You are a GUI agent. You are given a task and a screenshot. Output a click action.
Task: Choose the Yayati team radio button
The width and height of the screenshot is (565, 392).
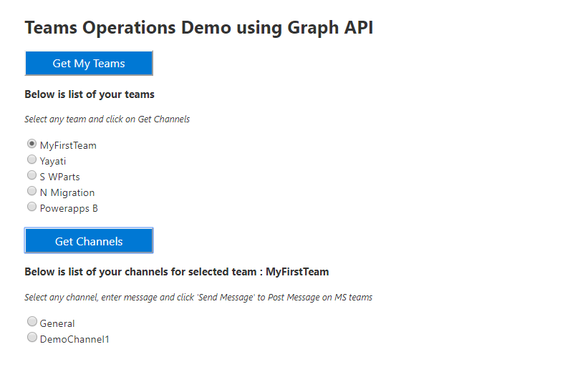[x=32, y=160]
